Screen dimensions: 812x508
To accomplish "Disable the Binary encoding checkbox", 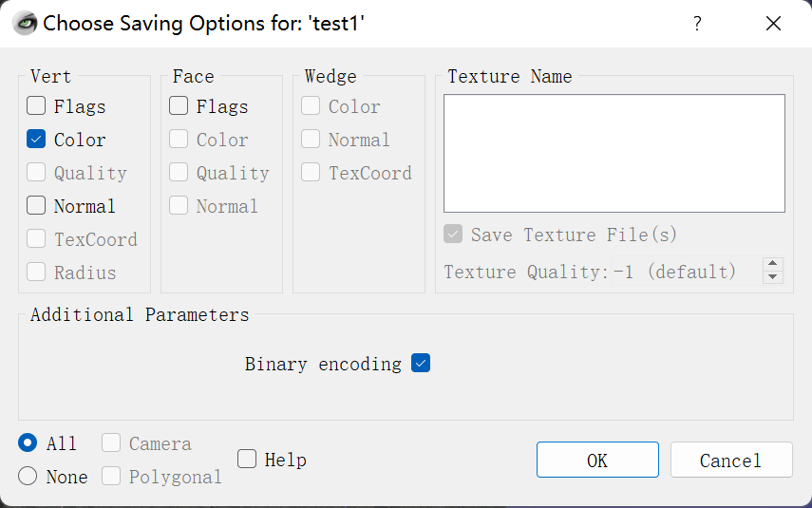I will pos(421,363).
